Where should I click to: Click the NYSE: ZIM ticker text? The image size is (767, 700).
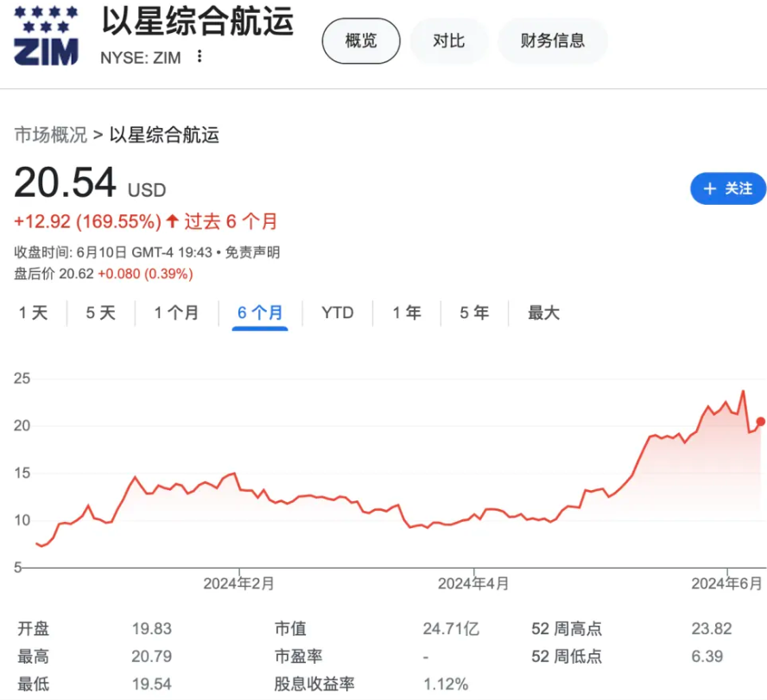point(141,58)
